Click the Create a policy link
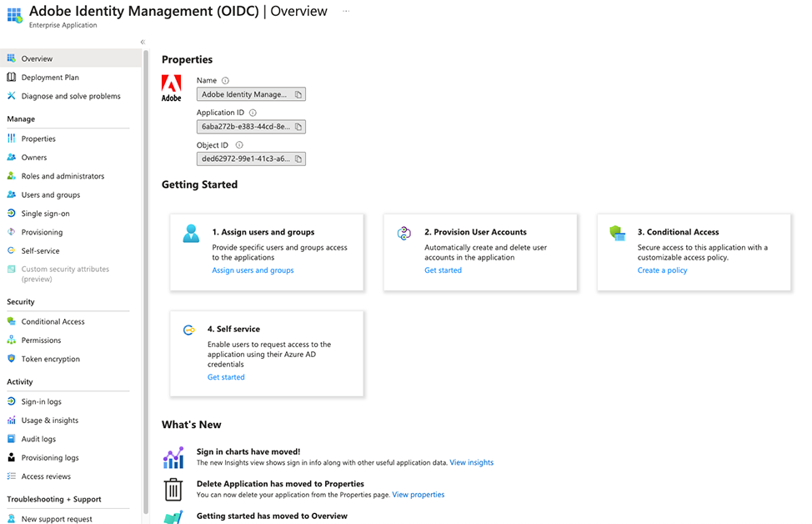The height and width of the screenshot is (524, 812). point(662,270)
